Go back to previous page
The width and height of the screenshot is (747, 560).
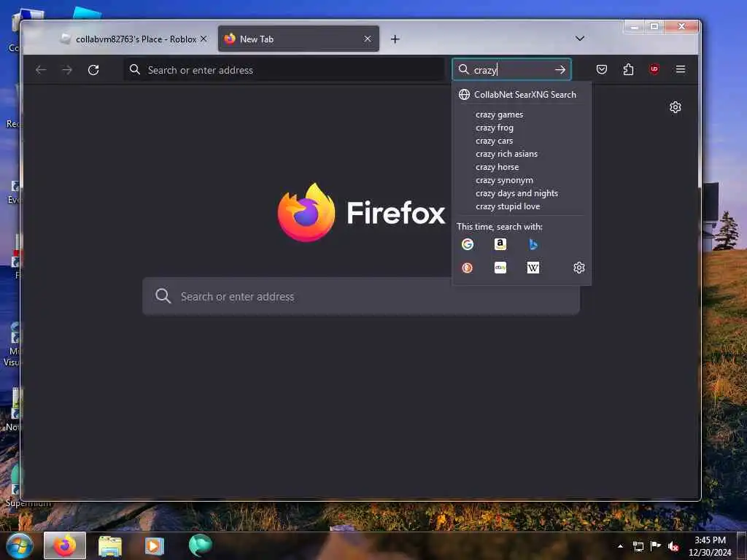[41, 70]
